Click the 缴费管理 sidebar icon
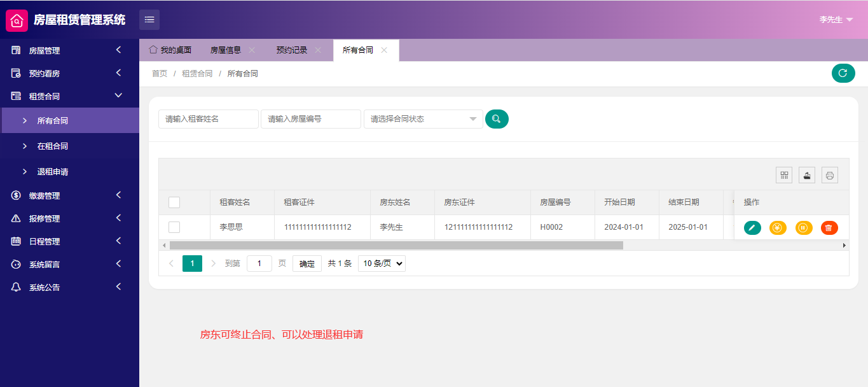Viewport: 868px width, 387px height. tap(16, 195)
